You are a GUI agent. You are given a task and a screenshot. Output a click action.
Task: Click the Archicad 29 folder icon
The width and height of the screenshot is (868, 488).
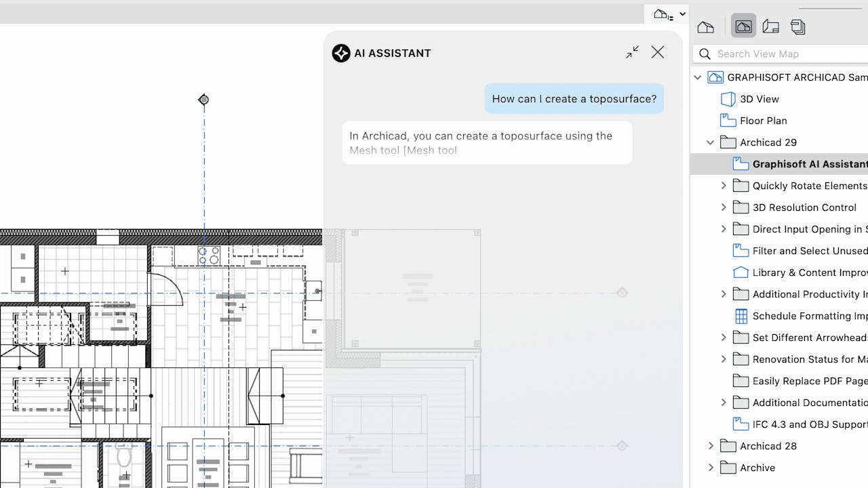[x=728, y=142]
